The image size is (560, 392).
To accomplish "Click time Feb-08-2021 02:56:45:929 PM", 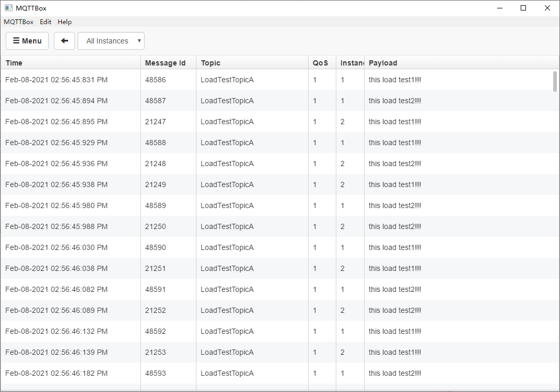I will pyautogui.click(x=57, y=143).
